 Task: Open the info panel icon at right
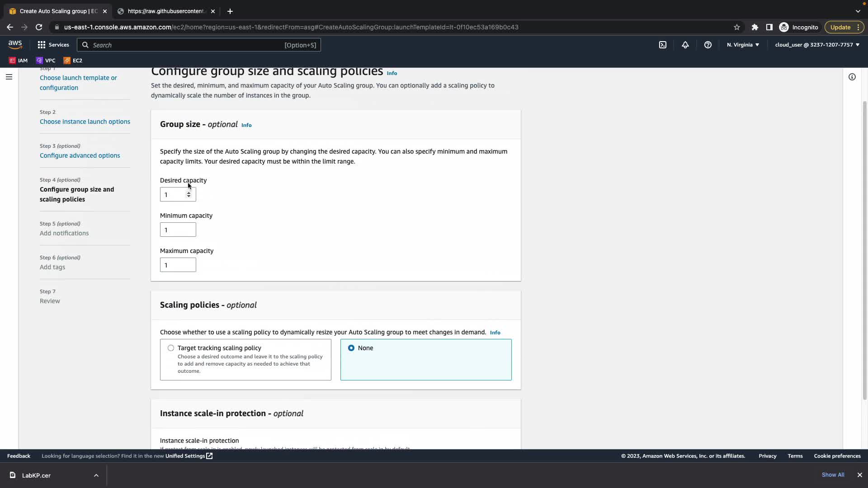[852, 77]
